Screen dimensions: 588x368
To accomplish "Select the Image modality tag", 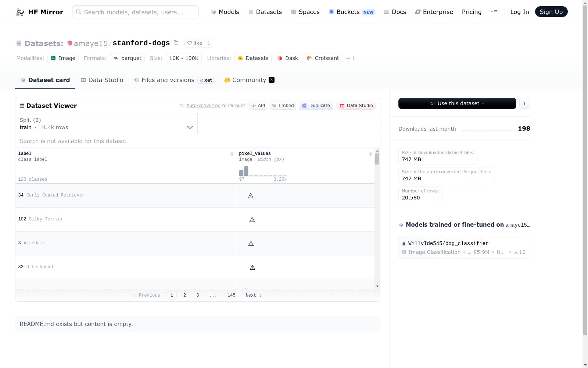I will (x=63, y=58).
